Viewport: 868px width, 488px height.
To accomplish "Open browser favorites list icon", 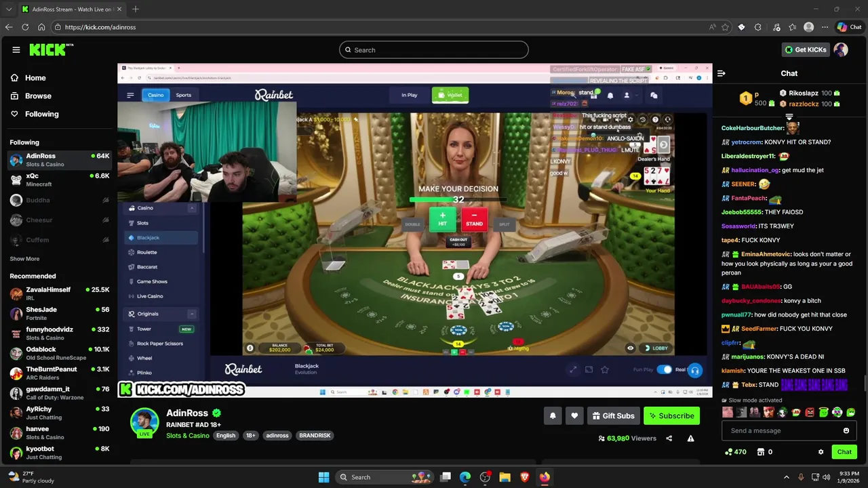I will pyautogui.click(x=792, y=27).
